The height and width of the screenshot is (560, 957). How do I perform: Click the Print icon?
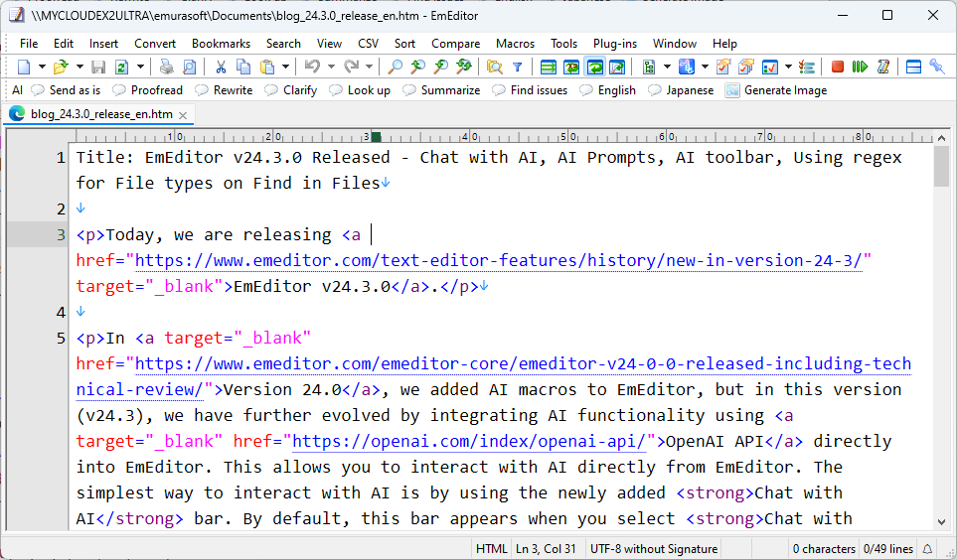tap(166, 67)
